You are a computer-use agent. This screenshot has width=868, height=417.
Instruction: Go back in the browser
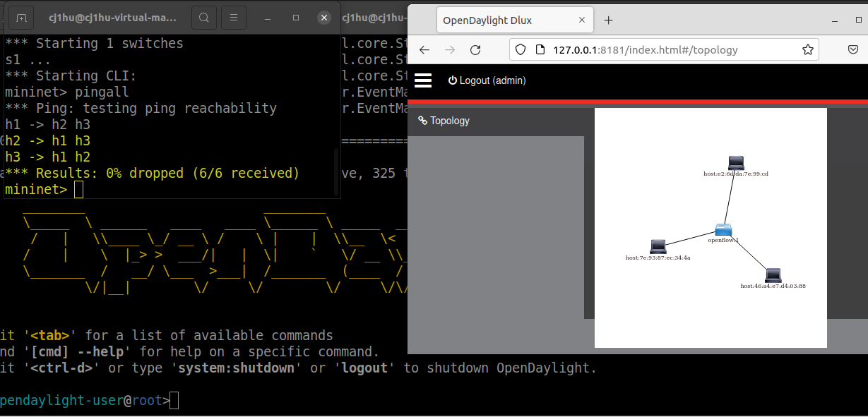click(x=424, y=49)
